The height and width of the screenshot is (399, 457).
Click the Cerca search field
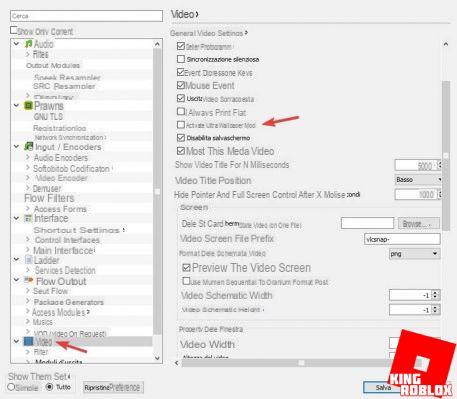click(86, 16)
